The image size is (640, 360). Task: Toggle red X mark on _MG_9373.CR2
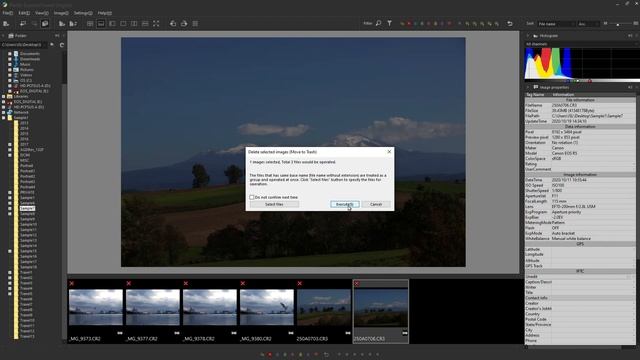pos(72,283)
